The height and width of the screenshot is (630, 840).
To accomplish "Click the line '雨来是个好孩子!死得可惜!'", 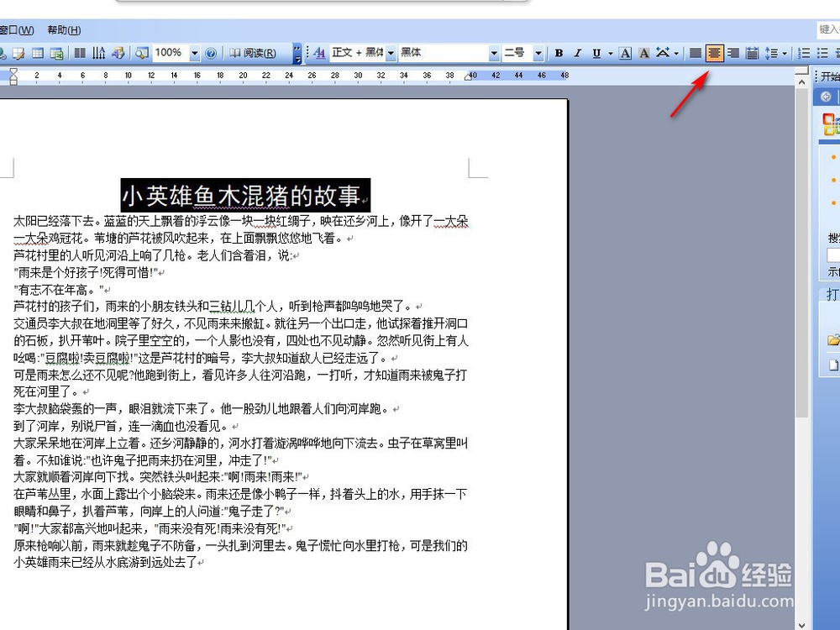I will 86,272.
